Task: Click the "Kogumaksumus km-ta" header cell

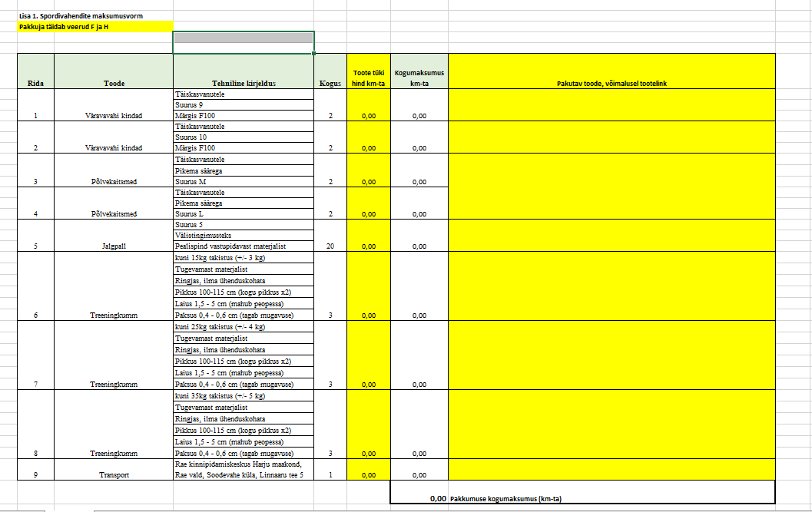Action: coord(419,78)
